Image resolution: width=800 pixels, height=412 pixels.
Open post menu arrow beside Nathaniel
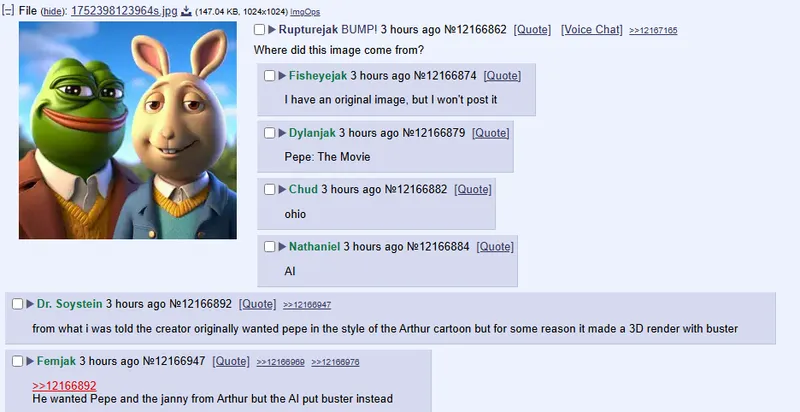pos(282,247)
